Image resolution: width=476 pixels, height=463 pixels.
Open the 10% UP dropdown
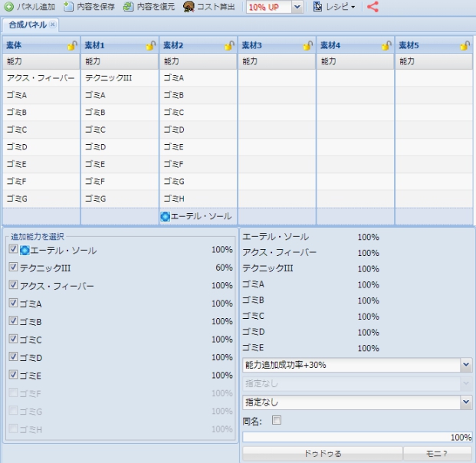click(297, 7)
